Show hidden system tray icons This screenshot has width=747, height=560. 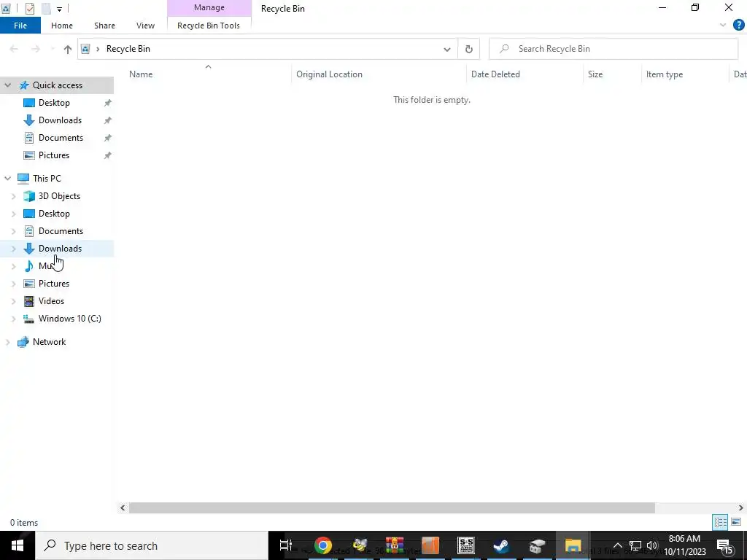(x=617, y=545)
